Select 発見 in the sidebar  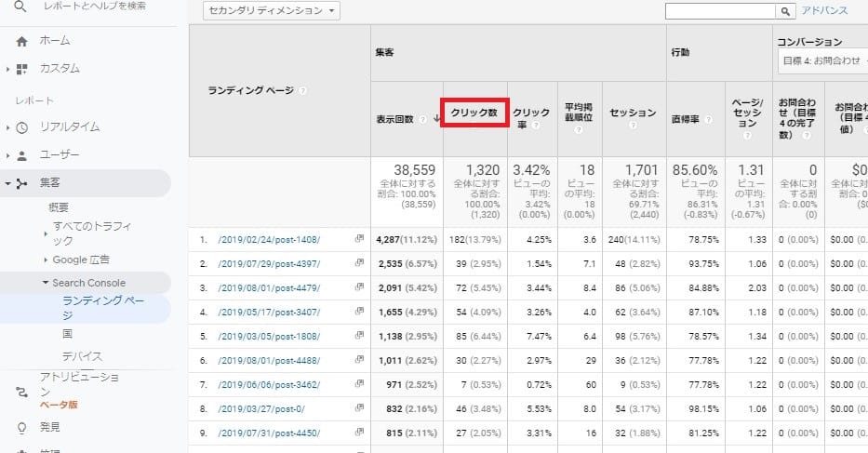click(50, 428)
